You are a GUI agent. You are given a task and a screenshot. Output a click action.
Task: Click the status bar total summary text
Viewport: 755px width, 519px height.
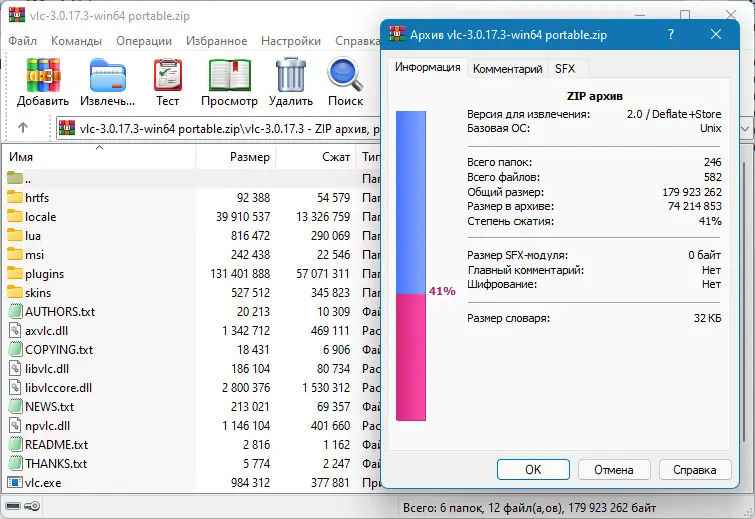point(530,507)
